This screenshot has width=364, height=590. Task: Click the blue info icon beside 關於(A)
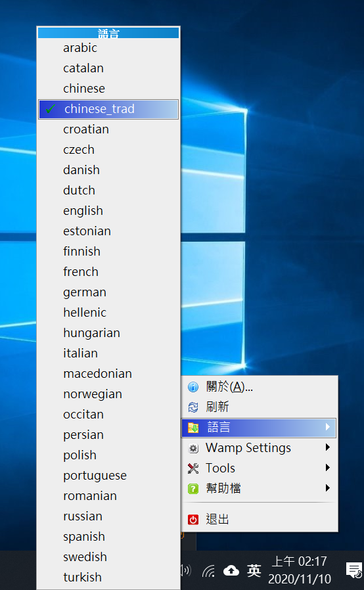[x=193, y=387]
